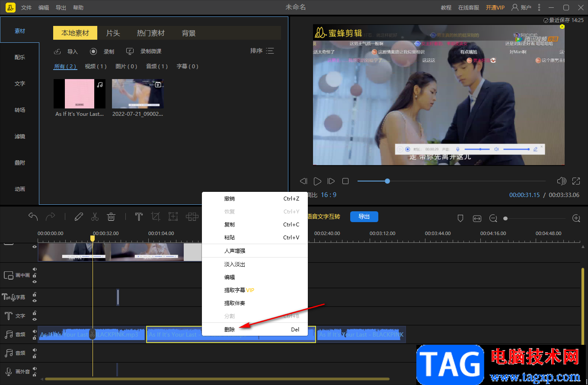Select the scissors split tool in the timeline toolbar
588x385 pixels.
[95, 216]
